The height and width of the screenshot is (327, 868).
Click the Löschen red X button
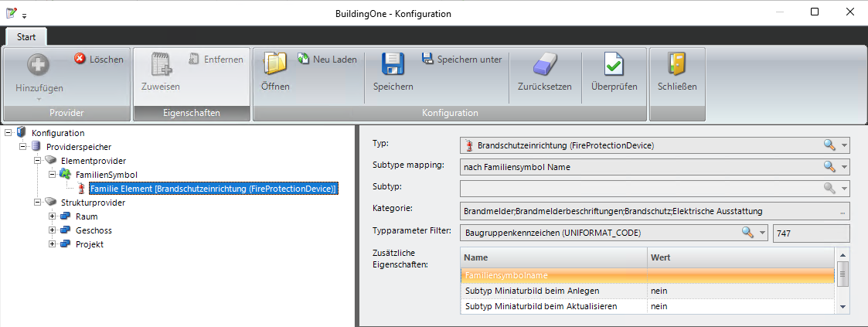click(x=99, y=59)
